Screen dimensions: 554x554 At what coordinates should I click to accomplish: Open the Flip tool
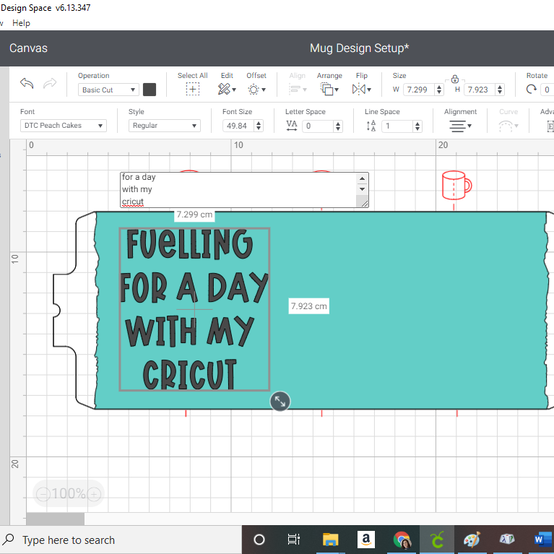point(359,89)
